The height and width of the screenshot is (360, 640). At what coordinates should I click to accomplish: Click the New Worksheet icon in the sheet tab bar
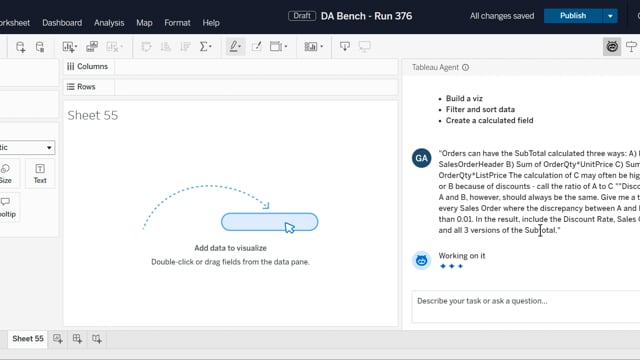pyautogui.click(x=58, y=338)
